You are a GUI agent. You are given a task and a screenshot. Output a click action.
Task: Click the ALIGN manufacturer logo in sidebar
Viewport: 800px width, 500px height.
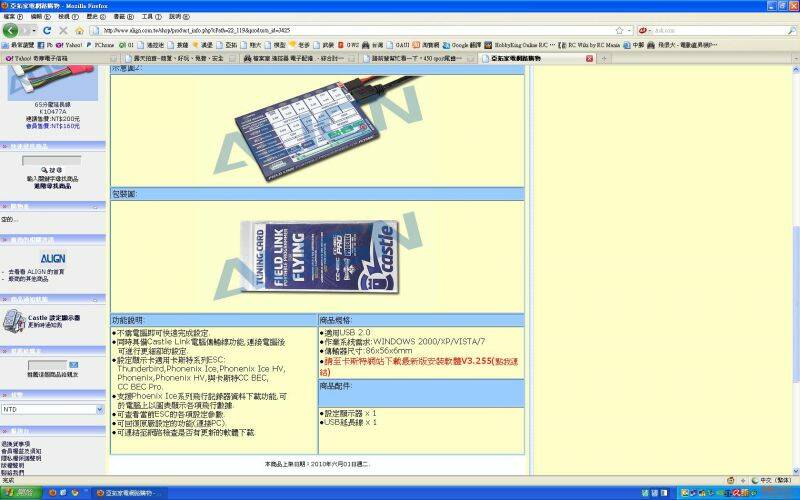[53, 259]
